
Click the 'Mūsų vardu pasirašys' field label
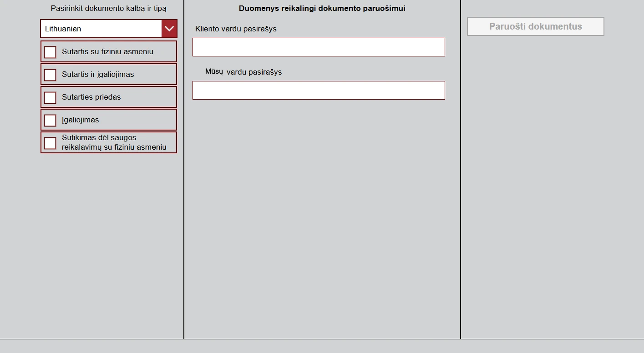243,72
